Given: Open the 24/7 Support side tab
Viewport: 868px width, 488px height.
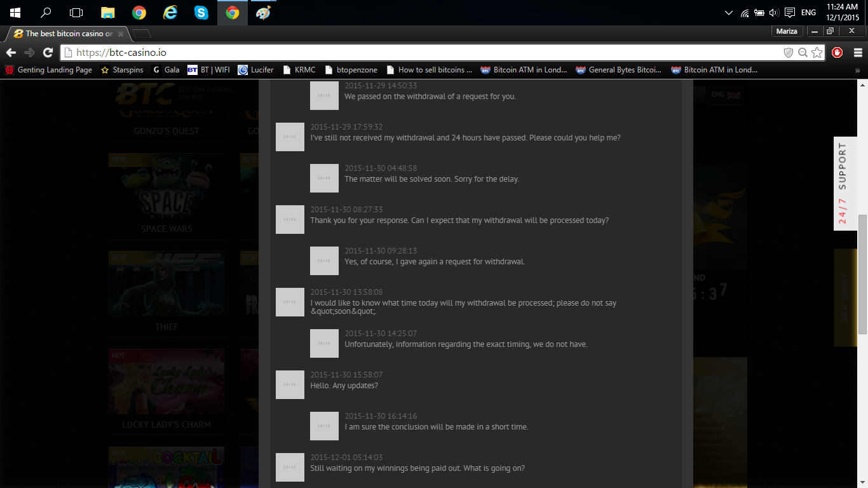Looking at the screenshot, I should tap(845, 184).
